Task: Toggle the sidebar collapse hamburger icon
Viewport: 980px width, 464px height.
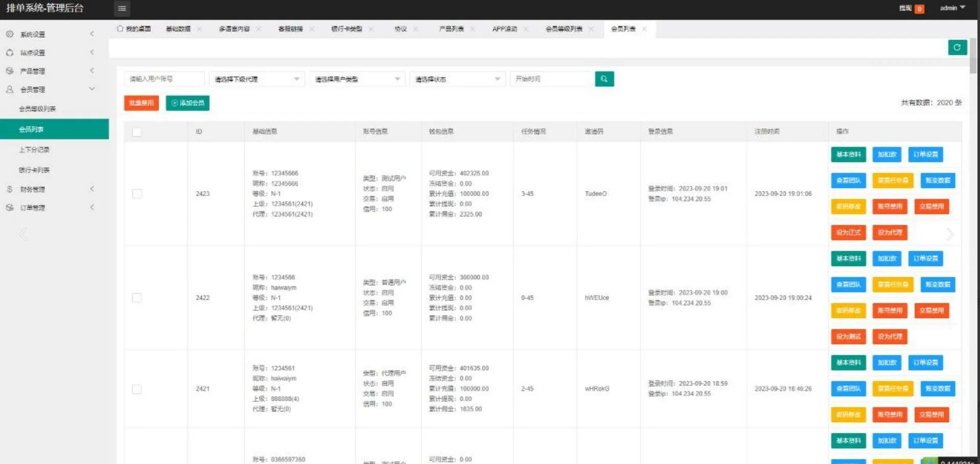Action: point(122,8)
